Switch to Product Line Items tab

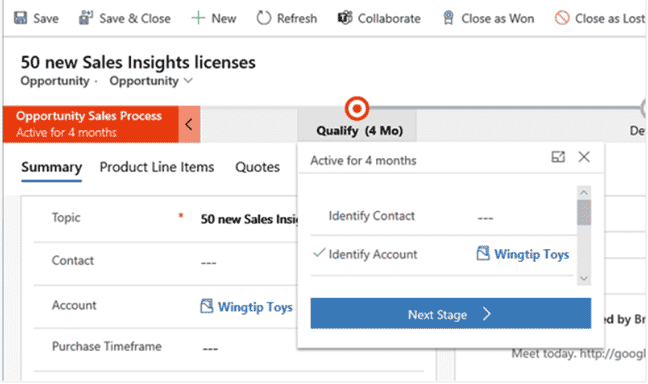coord(157,167)
